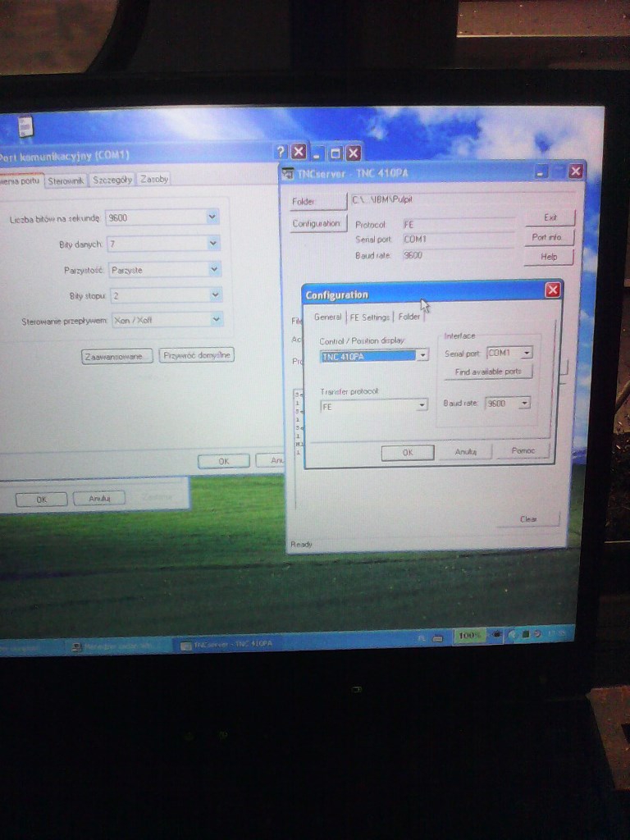Screen dimensions: 630x840
Task: Switch to the Szczegóły tab
Action: [x=112, y=180]
